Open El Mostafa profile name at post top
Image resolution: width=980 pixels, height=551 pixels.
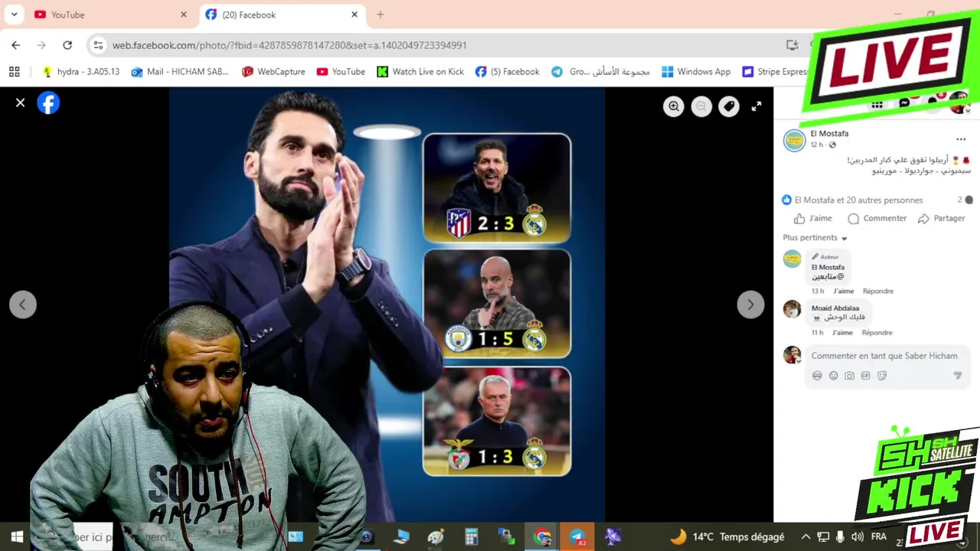click(829, 134)
